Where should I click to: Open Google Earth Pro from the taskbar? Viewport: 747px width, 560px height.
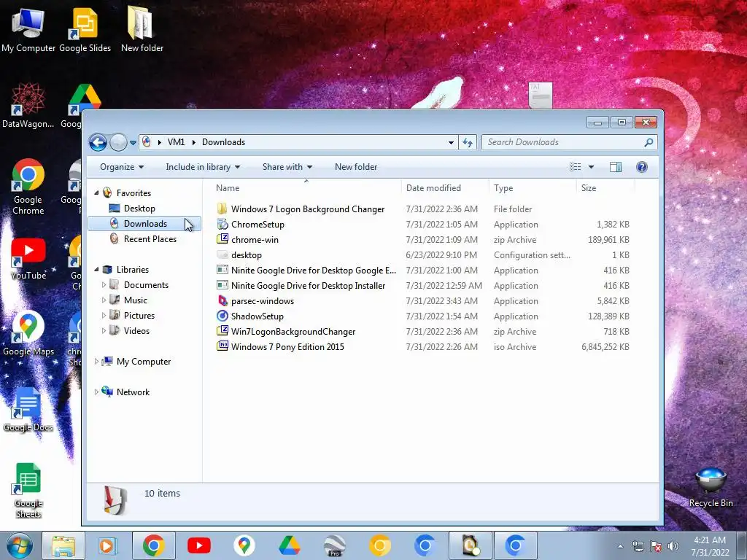tap(334, 545)
